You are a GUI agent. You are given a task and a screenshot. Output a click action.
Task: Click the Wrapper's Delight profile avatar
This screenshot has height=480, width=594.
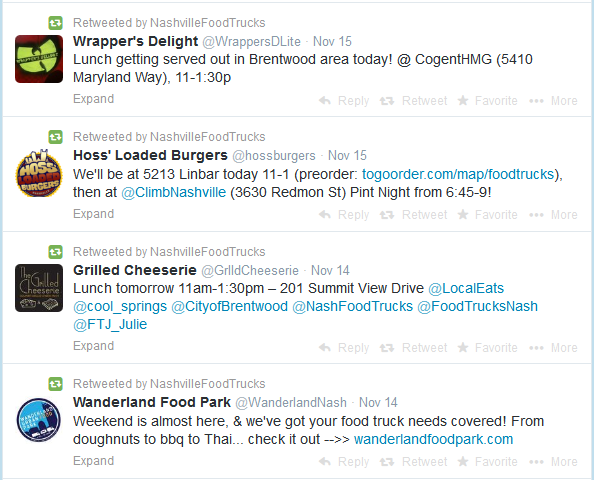pos(39,59)
